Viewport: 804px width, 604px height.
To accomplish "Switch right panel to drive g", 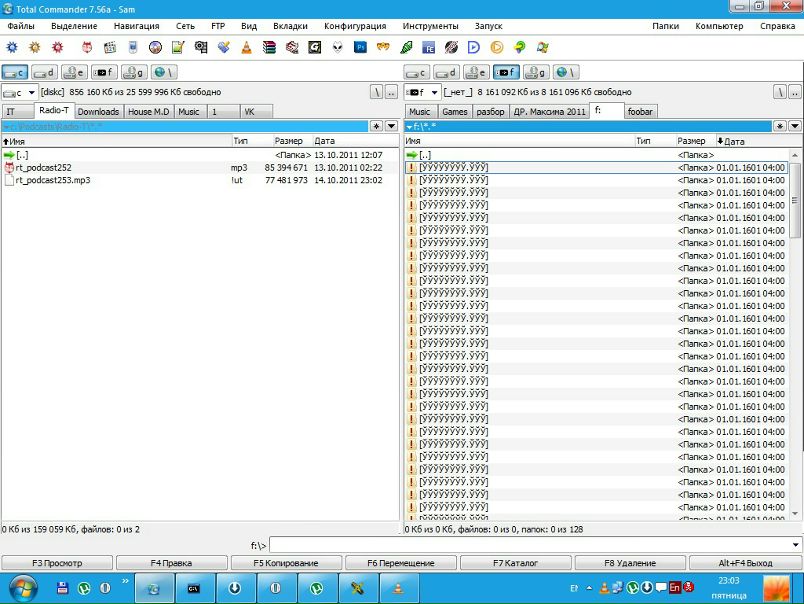I will click(536, 72).
